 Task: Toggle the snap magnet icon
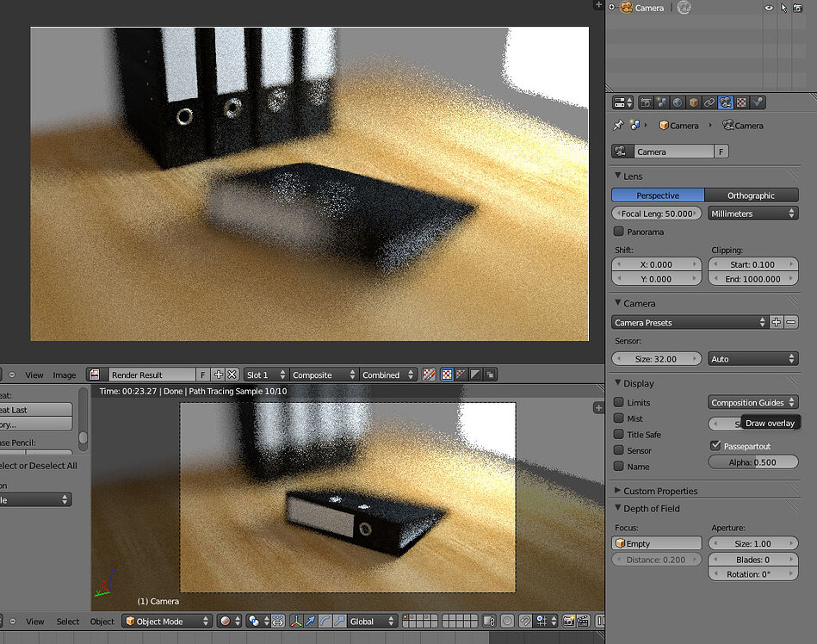tap(525, 621)
